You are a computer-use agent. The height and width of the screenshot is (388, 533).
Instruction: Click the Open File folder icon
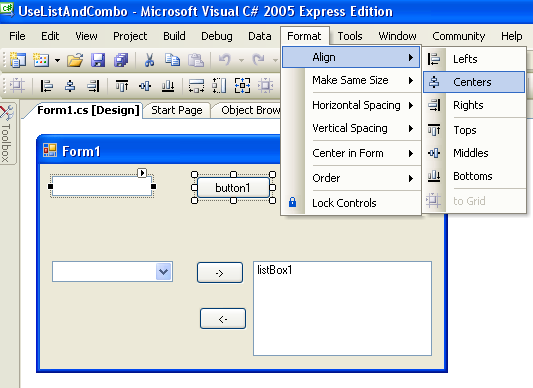(x=75, y=60)
